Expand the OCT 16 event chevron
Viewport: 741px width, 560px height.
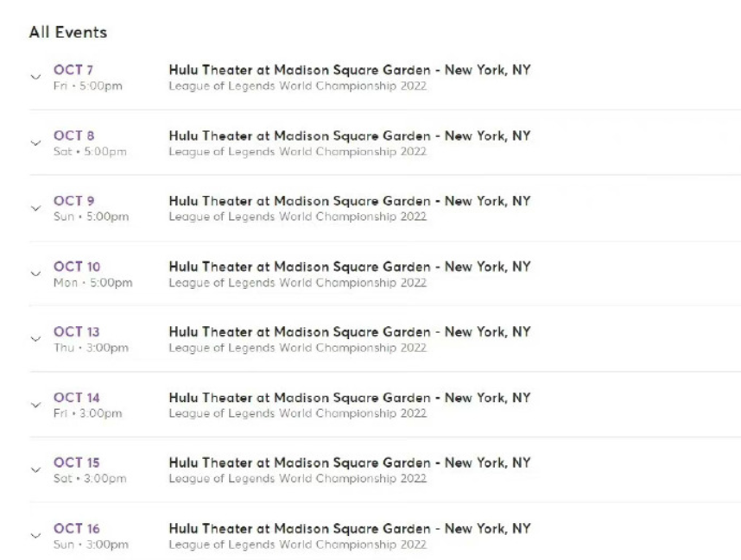pyautogui.click(x=35, y=536)
